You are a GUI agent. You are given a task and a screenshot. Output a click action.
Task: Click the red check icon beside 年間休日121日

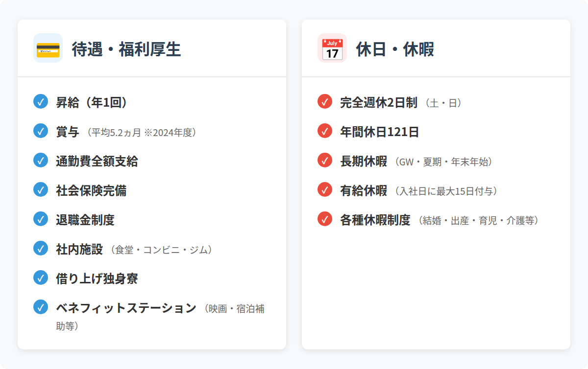tap(325, 131)
